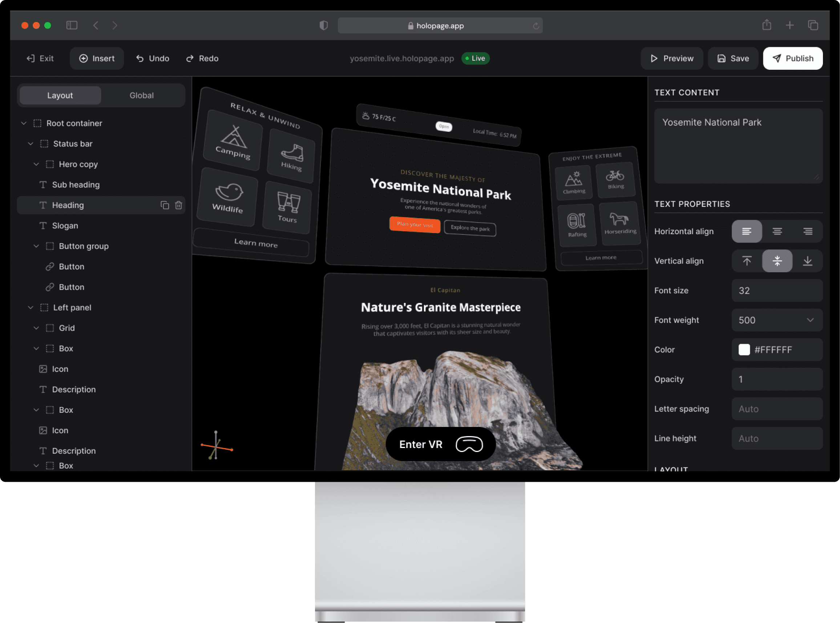Collapse the Status bar node
Image resolution: width=840 pixels, height=623 pixels.
tap(31, 144)
